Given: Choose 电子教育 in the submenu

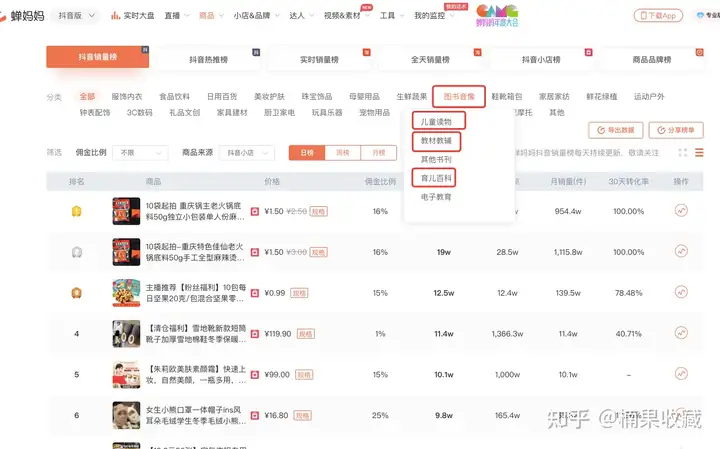Looking at the screenshot, I should pyautogui.click(x=436, y=197).
